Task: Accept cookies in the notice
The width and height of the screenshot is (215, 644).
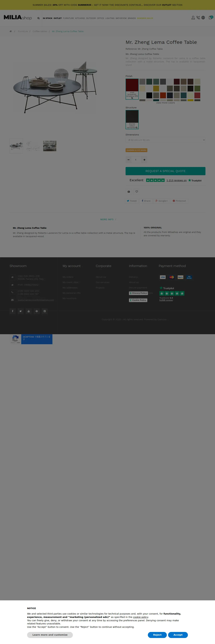Action: pos(178,635)
